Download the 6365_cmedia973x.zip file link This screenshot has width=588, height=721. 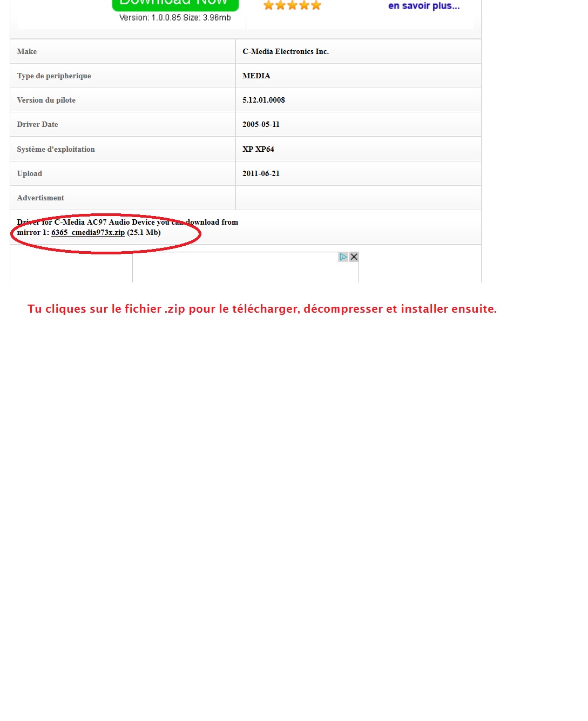click(88, 233)
